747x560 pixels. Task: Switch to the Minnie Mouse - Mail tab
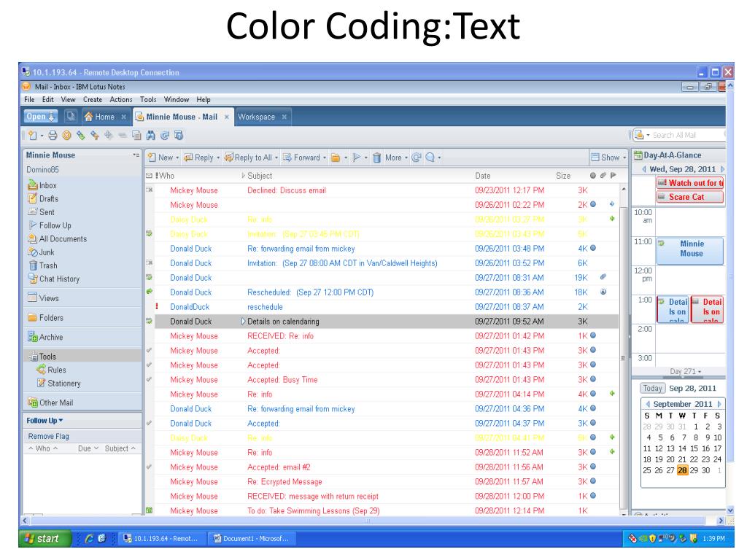click(182, 117)
